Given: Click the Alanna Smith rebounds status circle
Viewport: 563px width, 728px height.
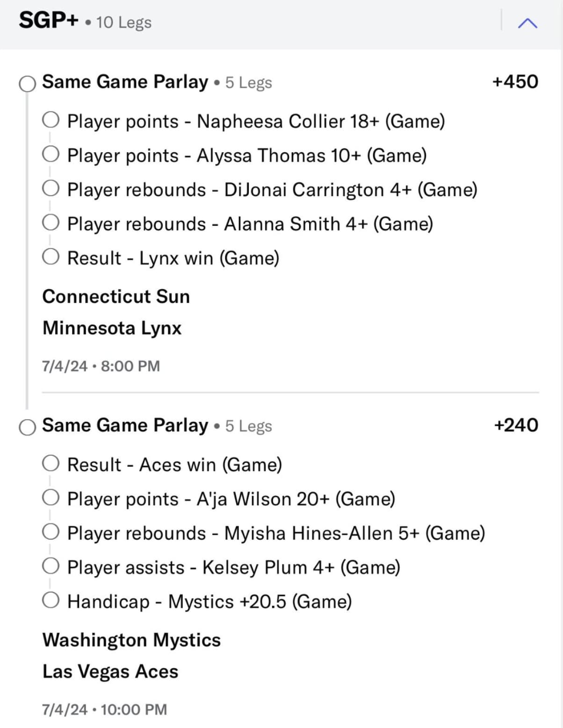Looking at the screenshot, I should 51,222.
